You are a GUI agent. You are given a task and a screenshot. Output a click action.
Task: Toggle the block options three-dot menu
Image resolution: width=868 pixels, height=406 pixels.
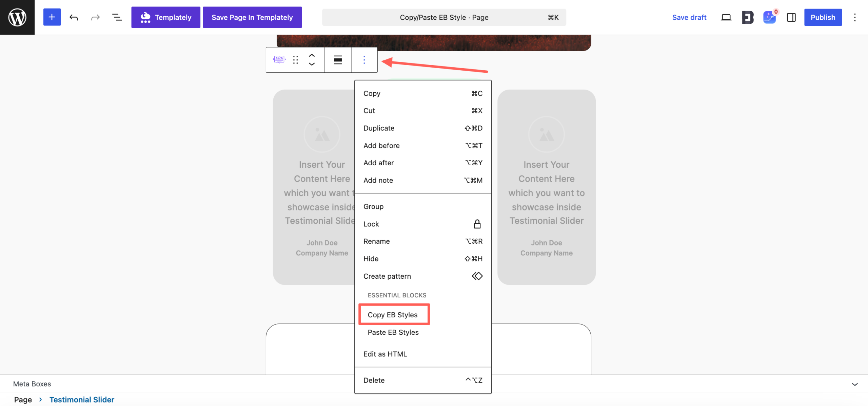364,60
